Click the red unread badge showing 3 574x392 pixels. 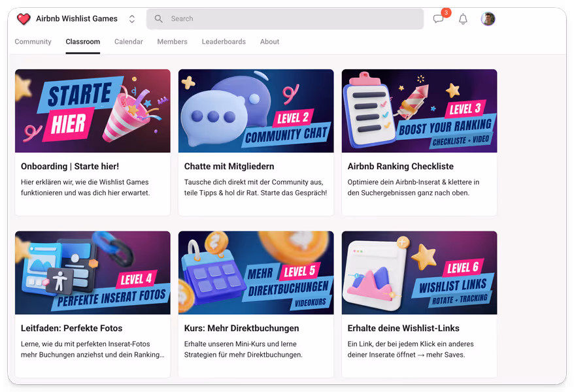tap(447, 12)
